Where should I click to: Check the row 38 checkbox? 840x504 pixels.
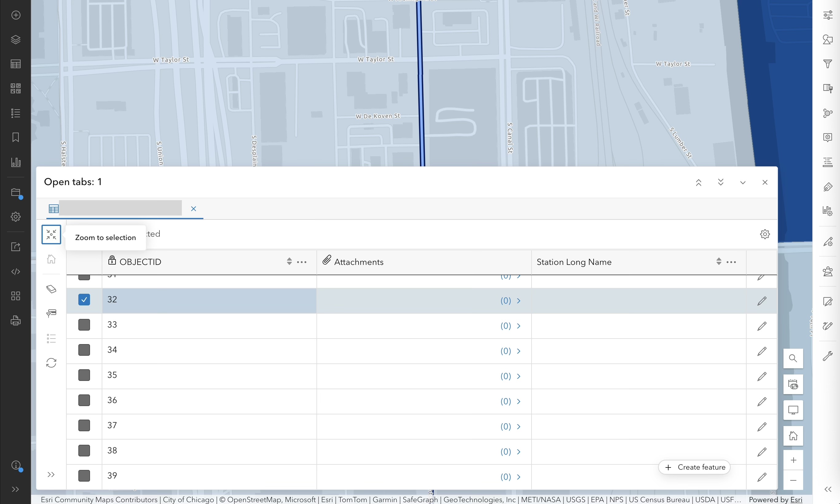click(84, 450)
